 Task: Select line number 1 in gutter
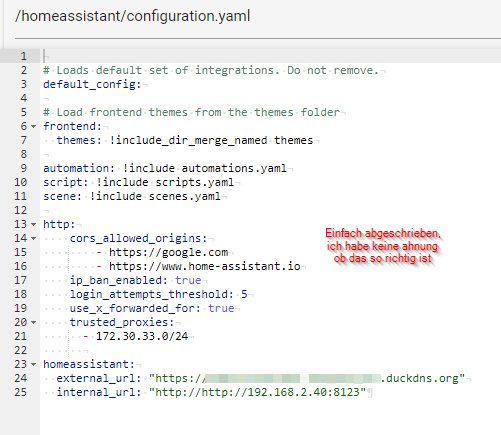click(x=23, y=56)
